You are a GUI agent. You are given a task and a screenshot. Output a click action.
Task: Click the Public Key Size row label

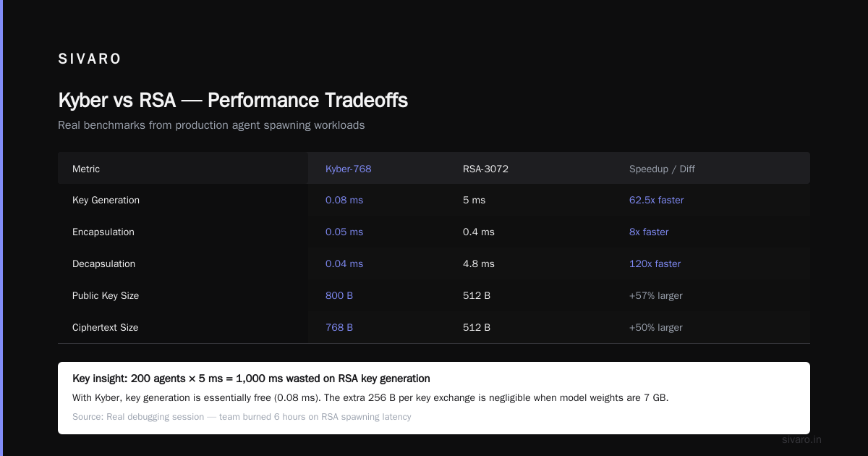[106, 295]
